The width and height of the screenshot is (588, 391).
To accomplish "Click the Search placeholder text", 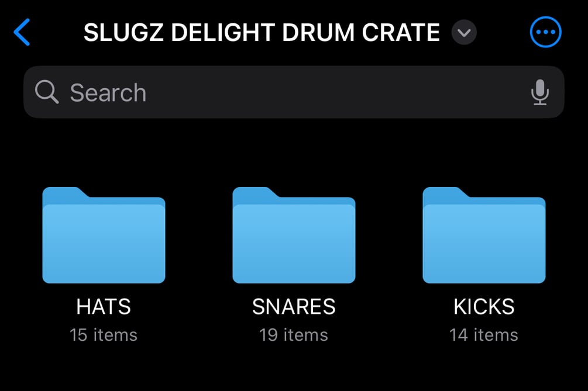I will click(108, 93).
